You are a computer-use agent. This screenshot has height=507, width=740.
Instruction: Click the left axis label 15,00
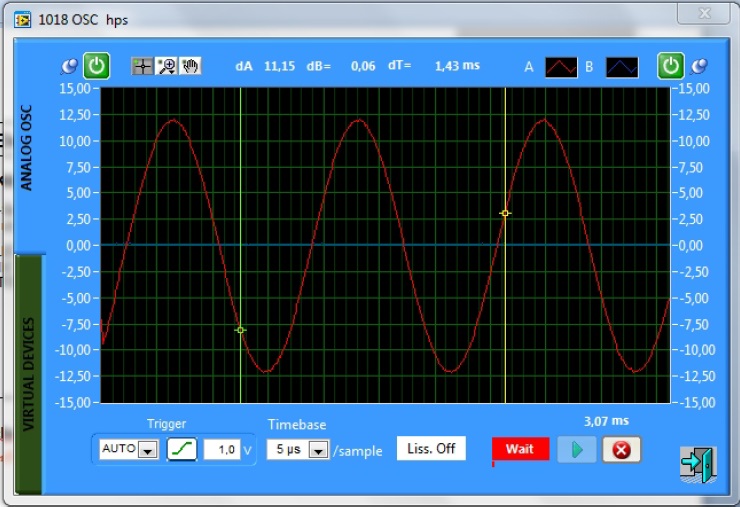tap(75, 89)
